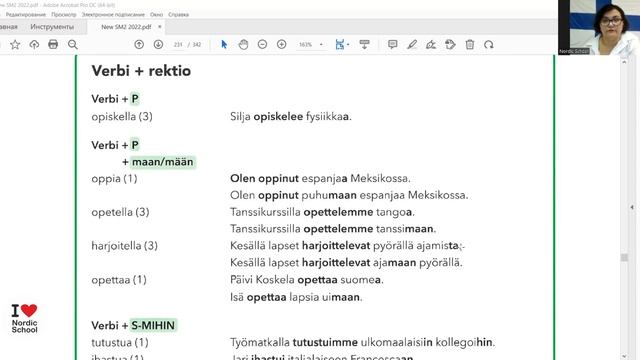Image resolution: width=640 pixels, height=360 pixels.
Task: Open the fit page options dropdown
Action: (348, 44)
